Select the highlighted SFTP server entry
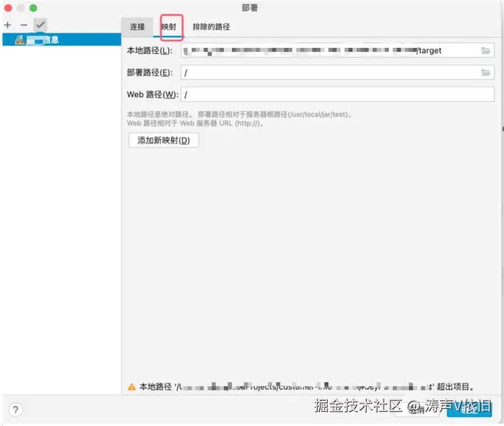 tap(59, 40)
